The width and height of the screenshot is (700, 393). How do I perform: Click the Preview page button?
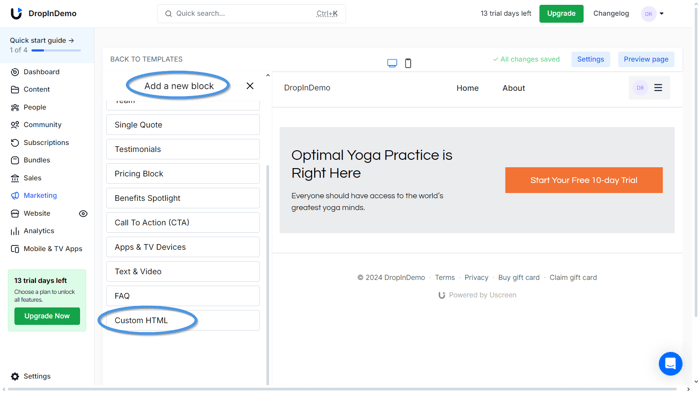[x=646, y=59]
